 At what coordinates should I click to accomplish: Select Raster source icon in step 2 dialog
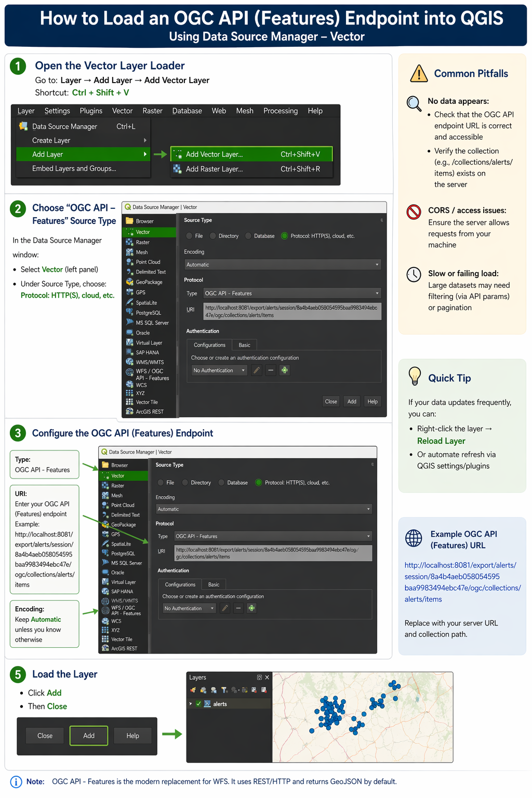pyautogui.click(x=130, y=242)
